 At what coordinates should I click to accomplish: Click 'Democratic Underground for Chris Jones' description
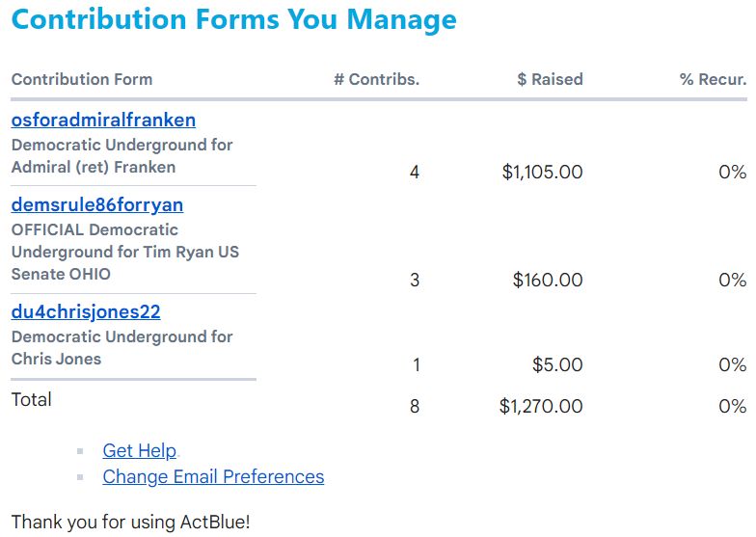tap(121, 348)
